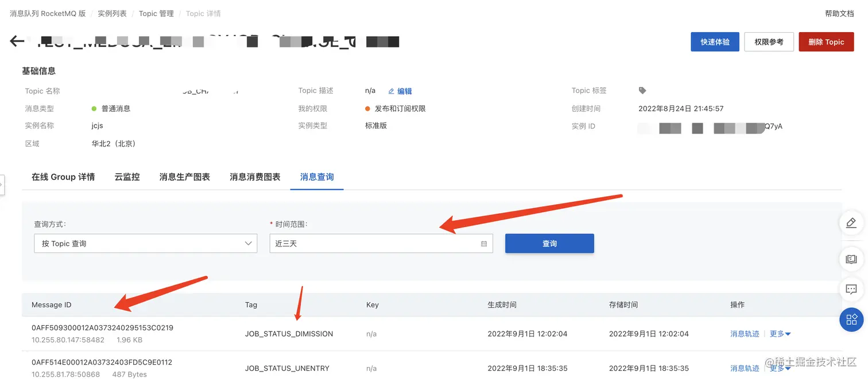The width and height of the screenshot is (868, 379).
Task: Switch to 在线 Group 详情 tab
Action: [x=63, y=177]
